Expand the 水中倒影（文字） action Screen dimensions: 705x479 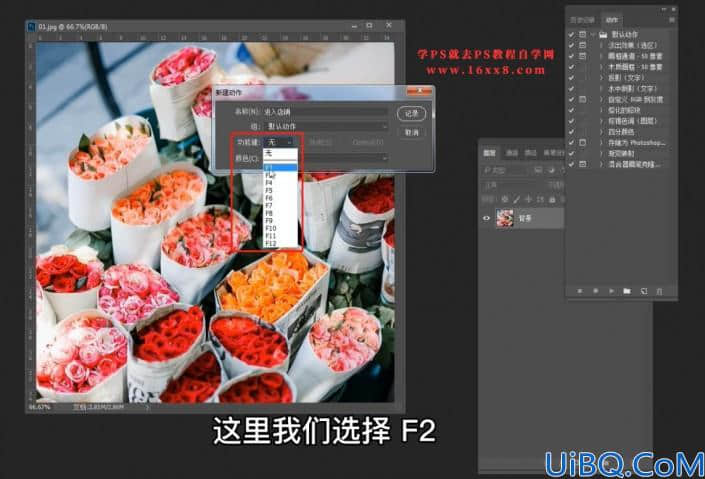pyautogui.click(x=601, y=89)
